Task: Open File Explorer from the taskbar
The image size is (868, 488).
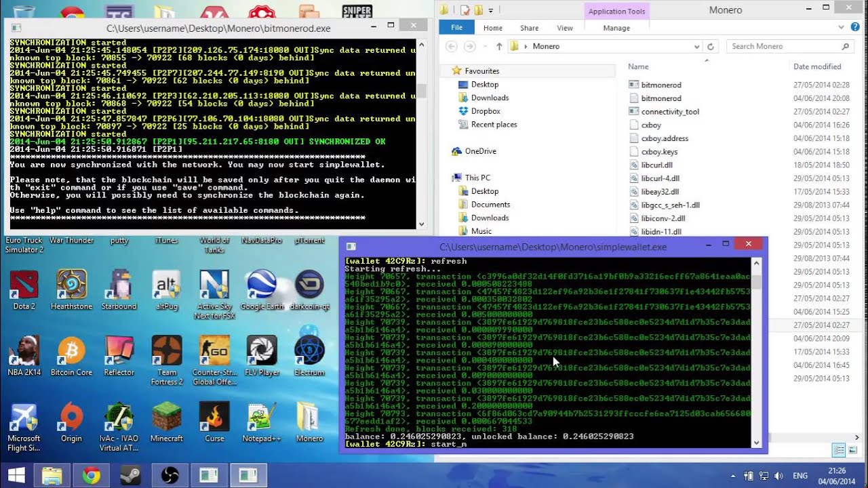Action: pos(53,475)
